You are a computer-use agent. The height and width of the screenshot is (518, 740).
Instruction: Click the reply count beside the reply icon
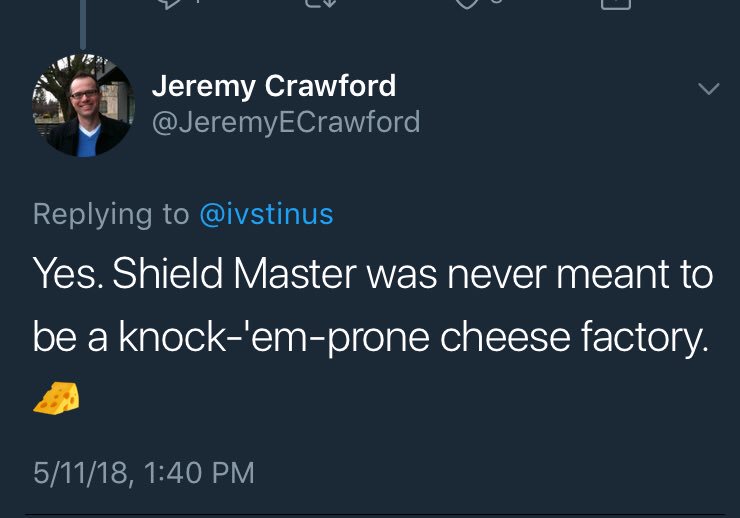coord(196,3)
